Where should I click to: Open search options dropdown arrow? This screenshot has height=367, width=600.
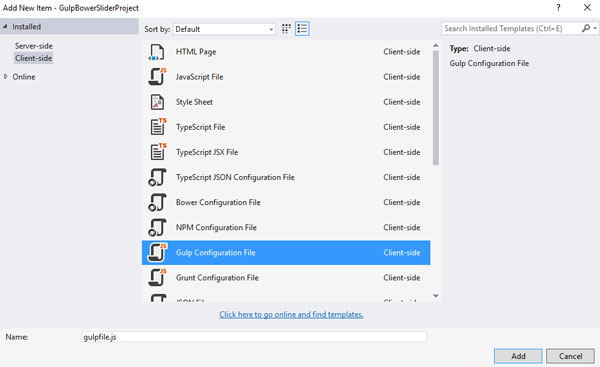595,28
